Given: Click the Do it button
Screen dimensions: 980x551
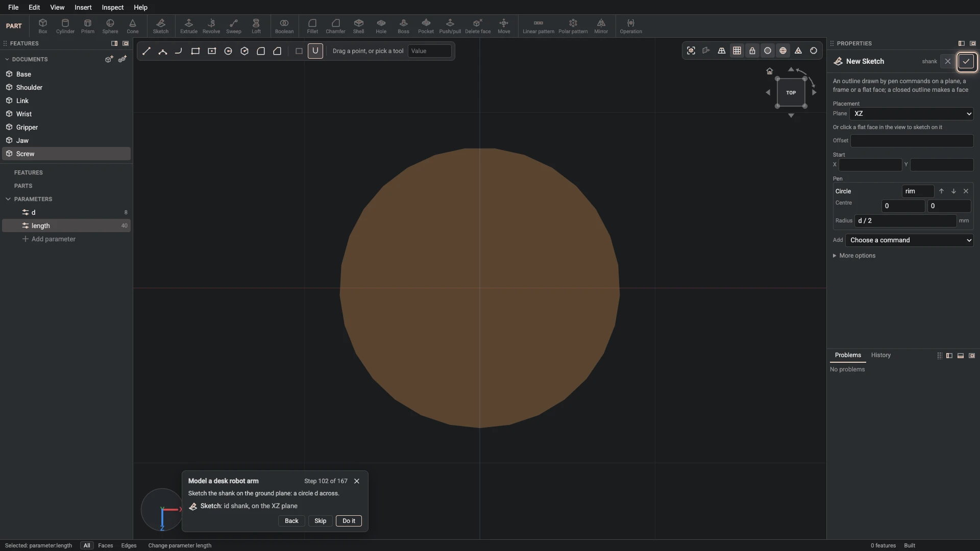Looking at the screenshot, I should (x=349, y=521).
